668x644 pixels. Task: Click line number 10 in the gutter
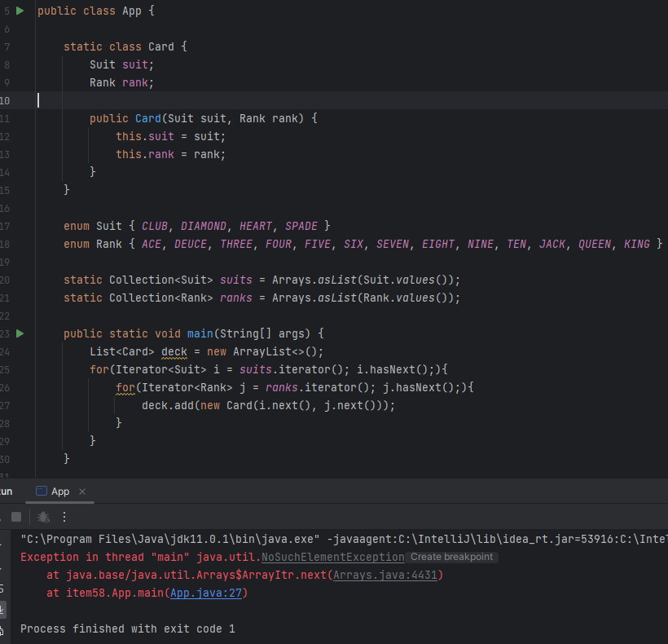pos(5,100)
